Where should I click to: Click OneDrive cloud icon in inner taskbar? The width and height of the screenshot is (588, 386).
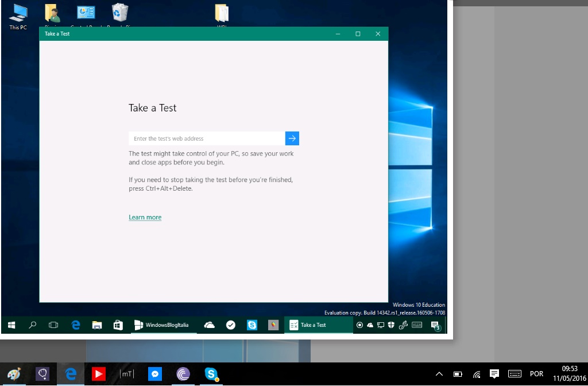[x=210, y=325]
